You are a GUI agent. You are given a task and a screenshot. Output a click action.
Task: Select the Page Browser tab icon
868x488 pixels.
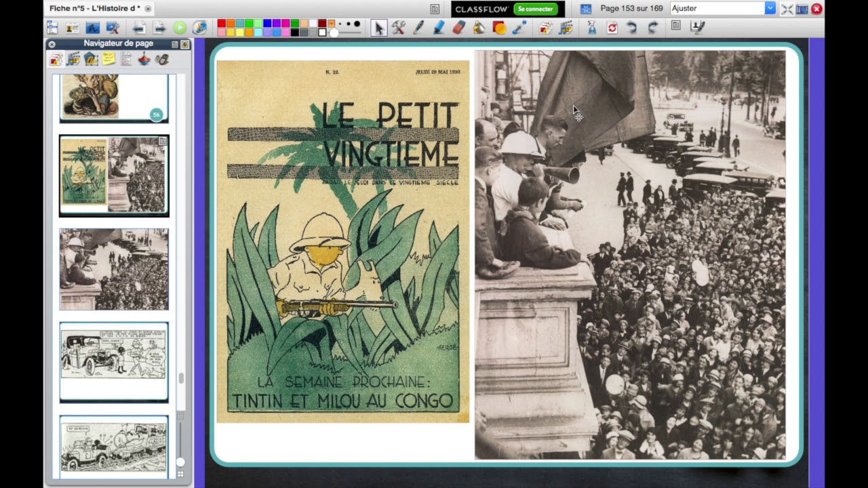[56, 60]
